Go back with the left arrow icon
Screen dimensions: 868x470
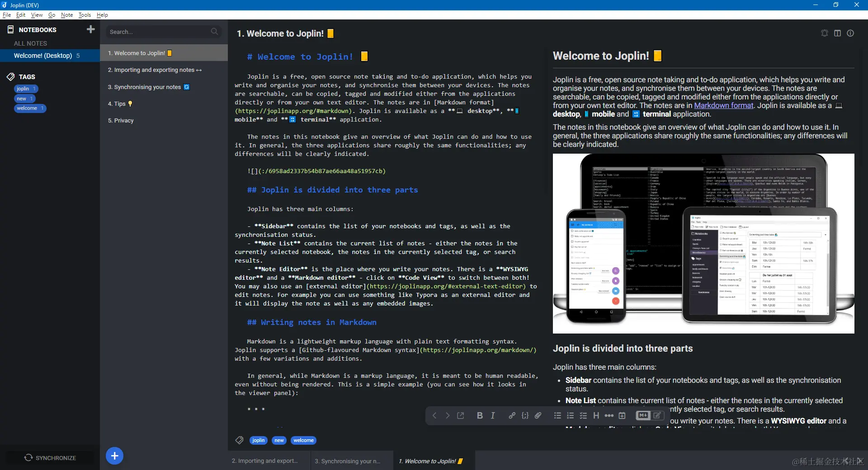point(434,415)
